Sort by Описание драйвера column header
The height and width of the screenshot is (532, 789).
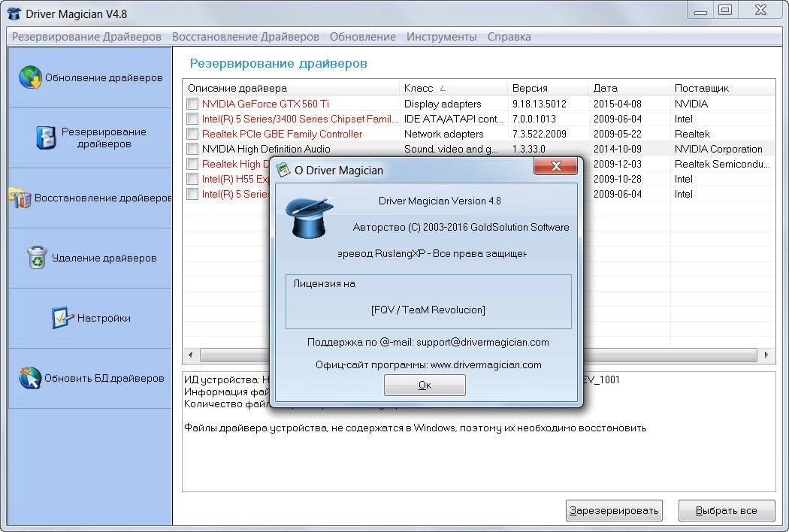(x=292, y=88)
